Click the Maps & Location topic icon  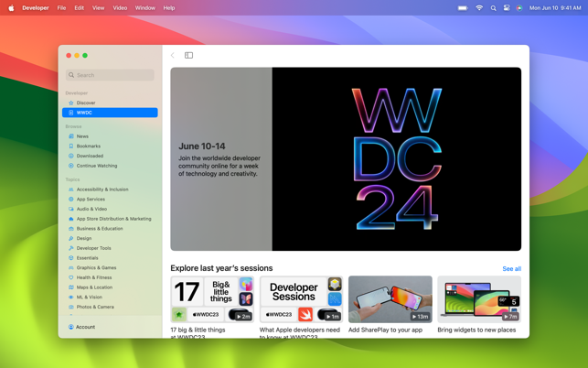pyautogui.click(x=71, y=287)
